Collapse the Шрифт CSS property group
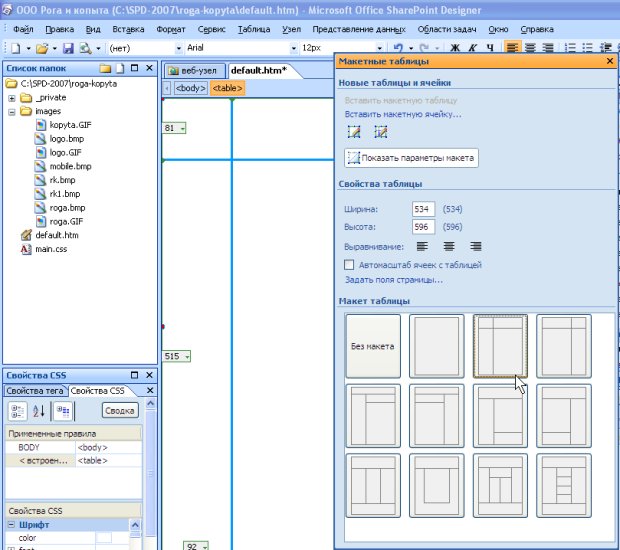620x550 pixels. [11, 525]
